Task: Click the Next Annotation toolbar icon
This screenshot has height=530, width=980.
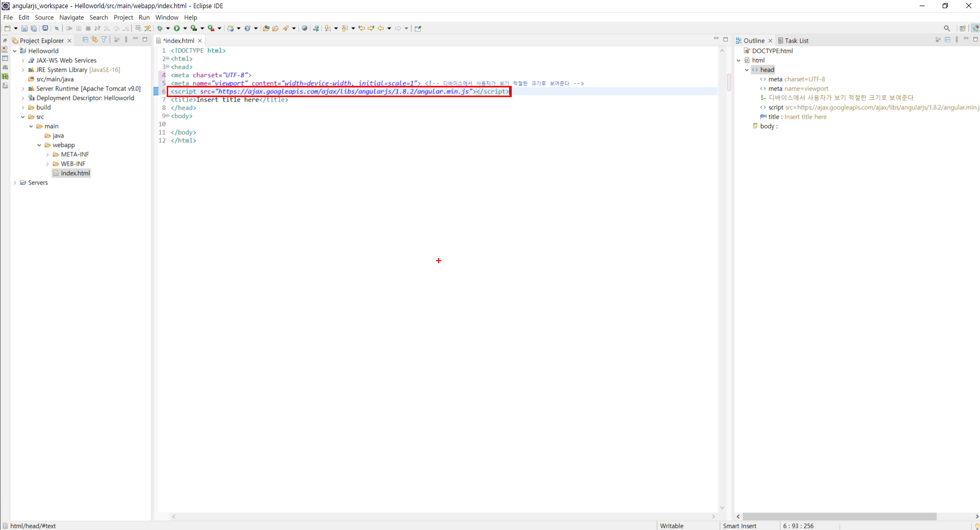Action: tap(328, 29)
